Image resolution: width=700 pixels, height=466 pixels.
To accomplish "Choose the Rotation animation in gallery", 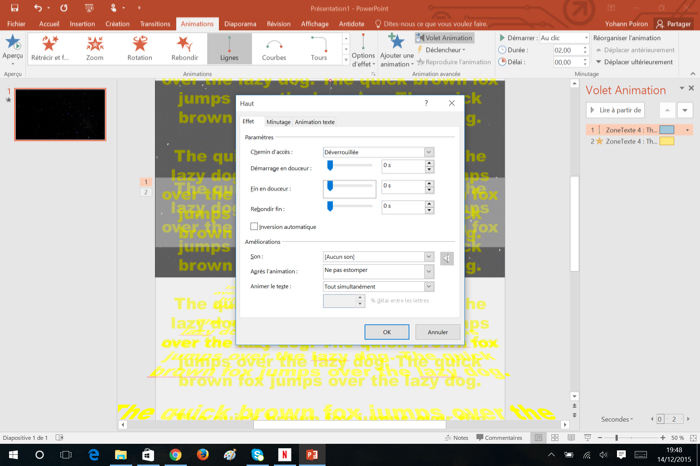I will (x=140, y=47).
